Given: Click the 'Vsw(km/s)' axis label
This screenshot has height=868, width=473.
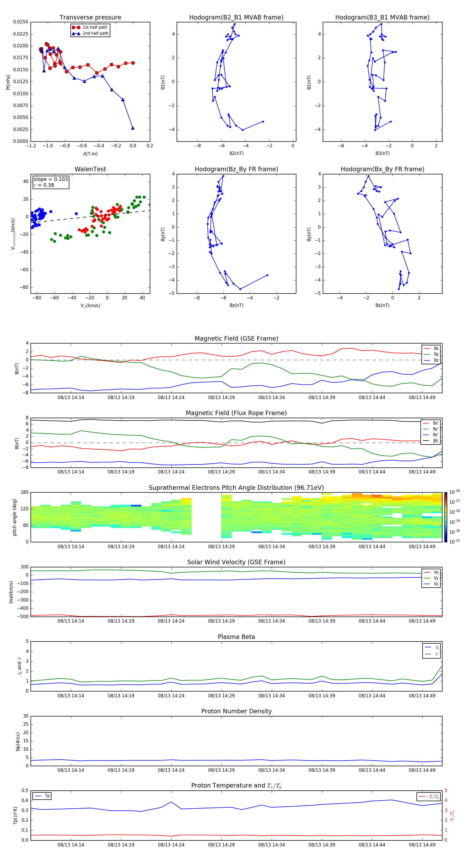Looking at the screenshot, I should 11,592.
